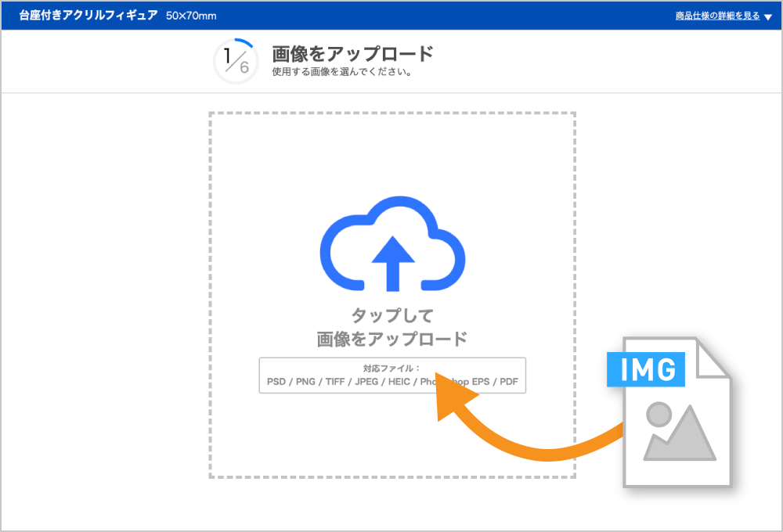The height and width of the screenshot is (532, 783).
Task: Click the blue IMG label badge
Action: 645,370
